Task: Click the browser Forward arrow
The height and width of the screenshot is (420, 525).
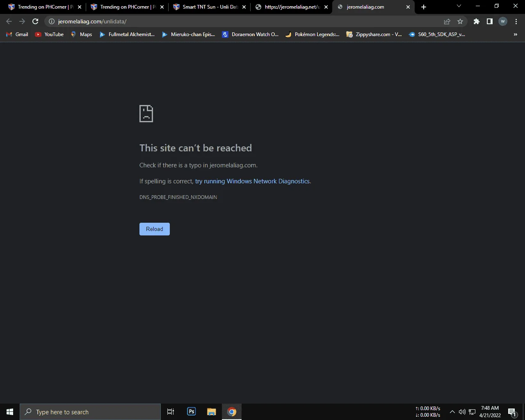Action: (x=22, y=21)
